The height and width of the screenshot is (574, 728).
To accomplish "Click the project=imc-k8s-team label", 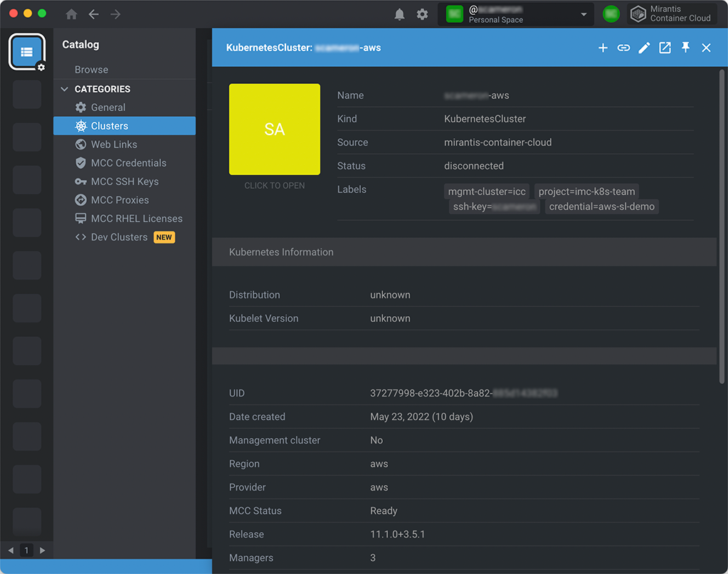I will pos(586,192).
